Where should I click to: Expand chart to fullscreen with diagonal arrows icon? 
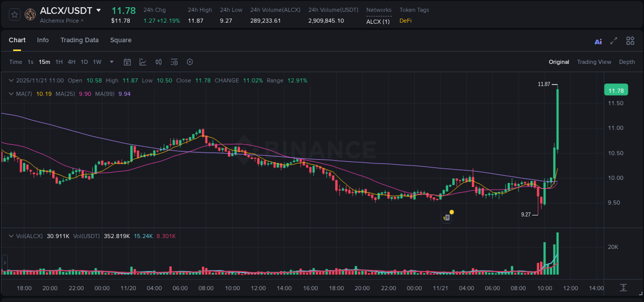point(613,41)
